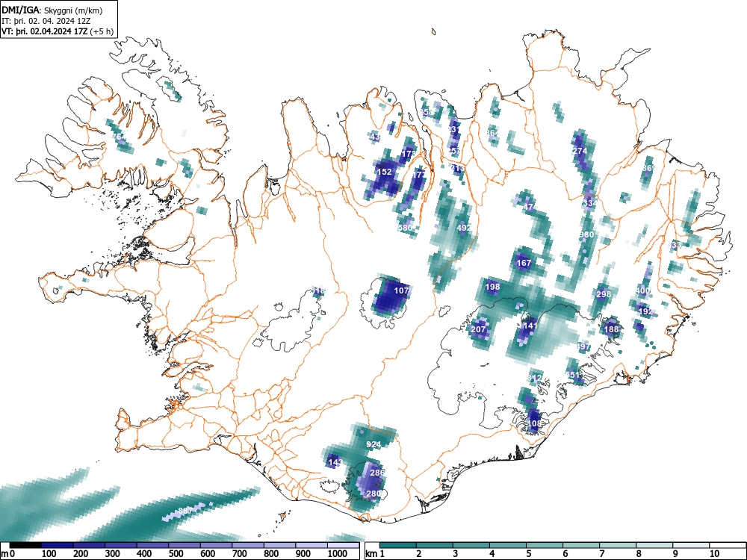Click the visibility value 369 in the northeast
747x560 pixels.
click(649, 168)
